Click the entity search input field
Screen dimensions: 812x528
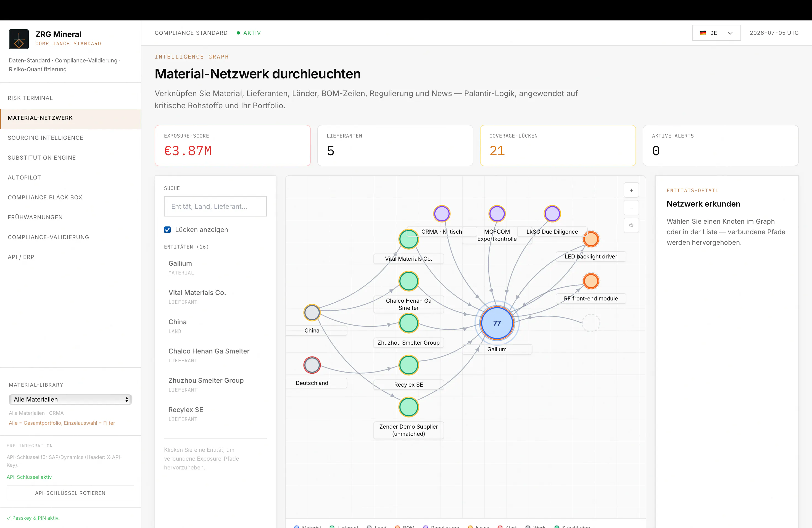215,206
